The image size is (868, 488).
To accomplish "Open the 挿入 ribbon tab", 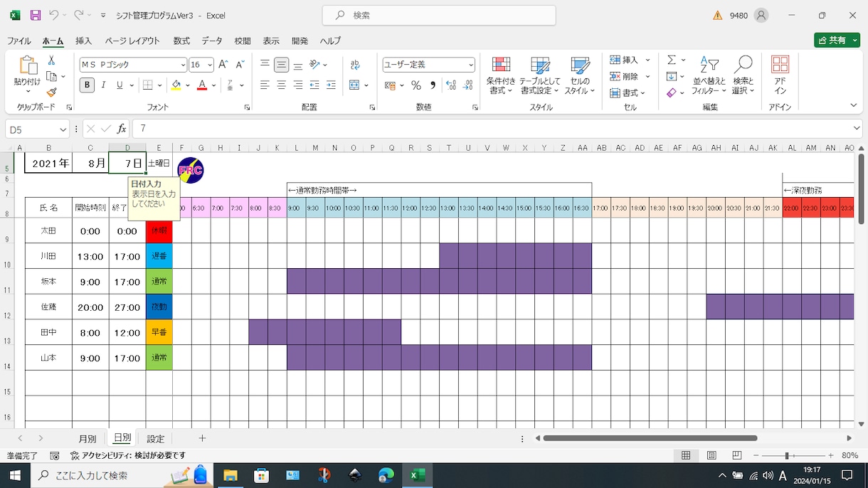I will click(84, 41).
